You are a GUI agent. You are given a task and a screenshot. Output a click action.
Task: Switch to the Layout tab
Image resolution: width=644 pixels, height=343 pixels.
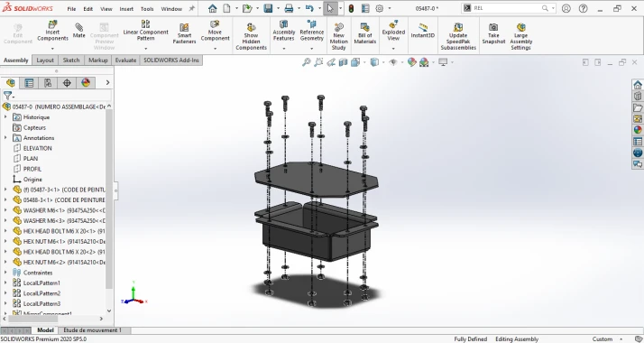click(x=45, y=60)
